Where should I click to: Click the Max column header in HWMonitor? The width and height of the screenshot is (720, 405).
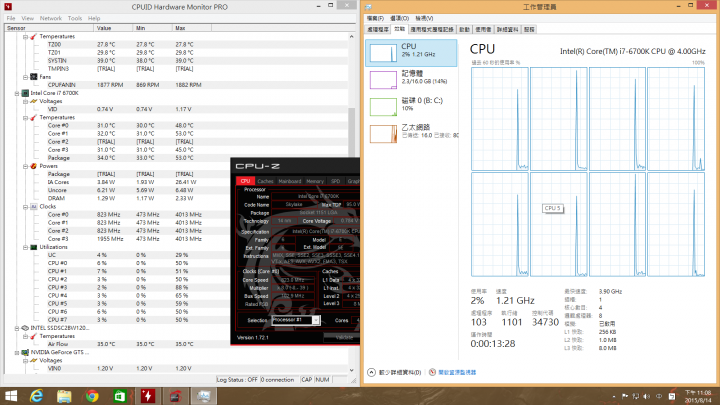pos(192,28)
